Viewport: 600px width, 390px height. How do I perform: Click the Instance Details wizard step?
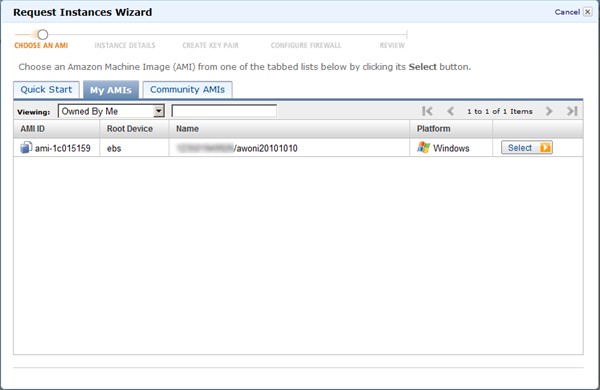[x=125, y=45]
